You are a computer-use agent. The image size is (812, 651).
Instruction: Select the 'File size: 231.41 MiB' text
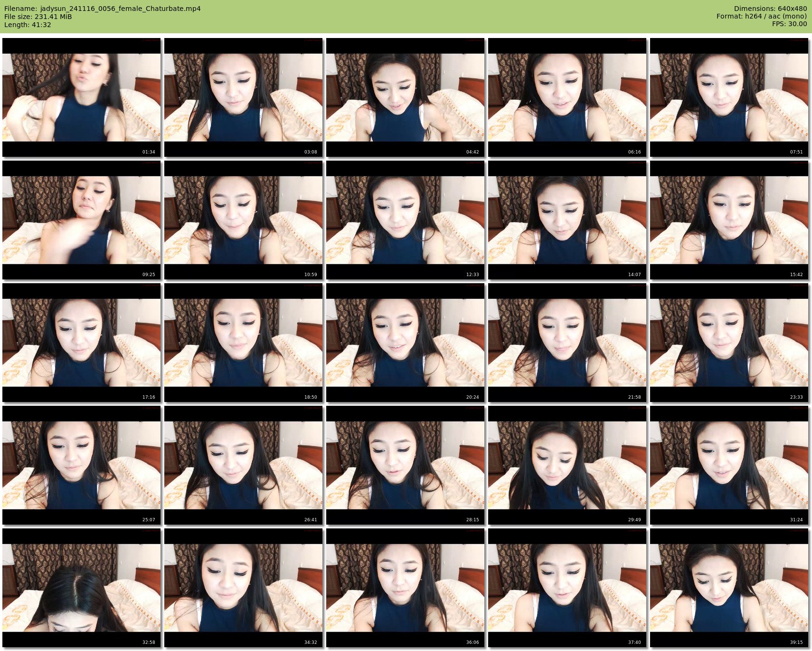click(38, 17)
